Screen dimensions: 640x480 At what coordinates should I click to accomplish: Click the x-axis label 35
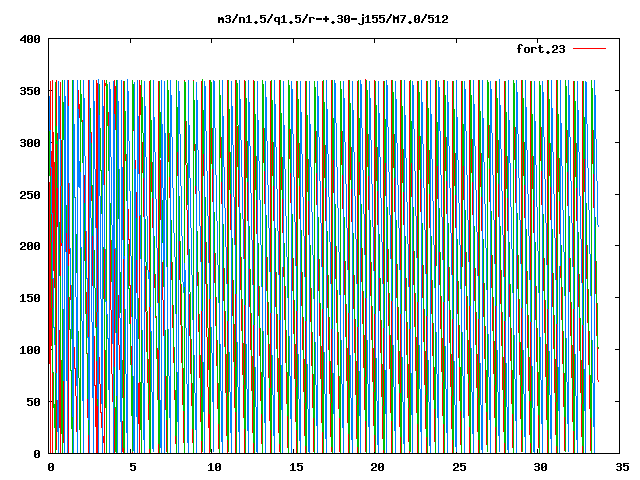pos(622,467)
